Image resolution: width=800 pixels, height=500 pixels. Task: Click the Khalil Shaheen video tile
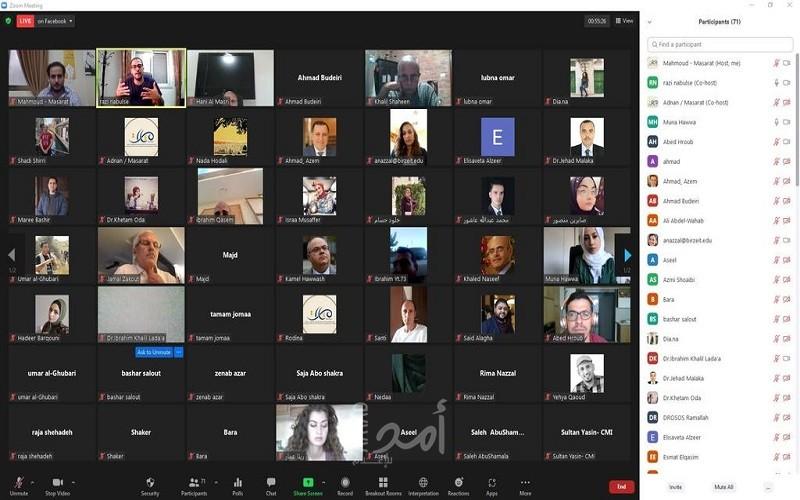coord(408,78)
